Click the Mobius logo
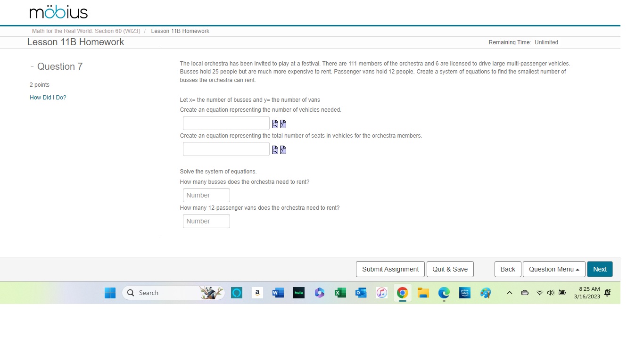This screenshot has width=644, height=362. point(58,12)
